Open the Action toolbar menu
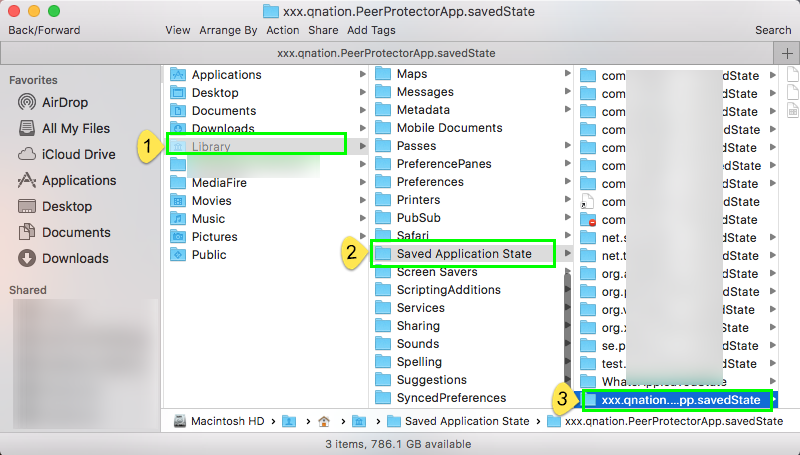 pos(283,30)
